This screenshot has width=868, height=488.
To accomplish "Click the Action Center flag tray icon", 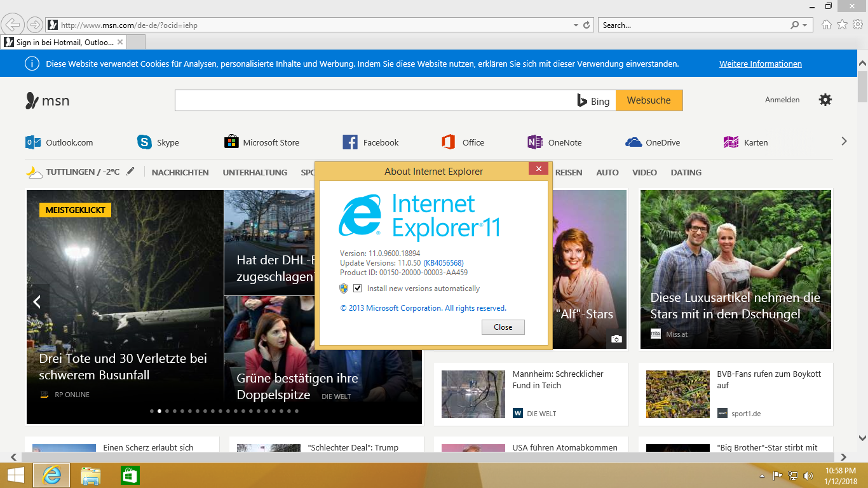I will [777, 475].
